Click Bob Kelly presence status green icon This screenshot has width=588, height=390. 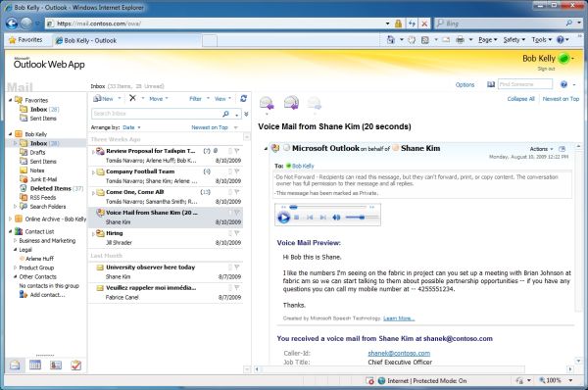coord(563,59)
